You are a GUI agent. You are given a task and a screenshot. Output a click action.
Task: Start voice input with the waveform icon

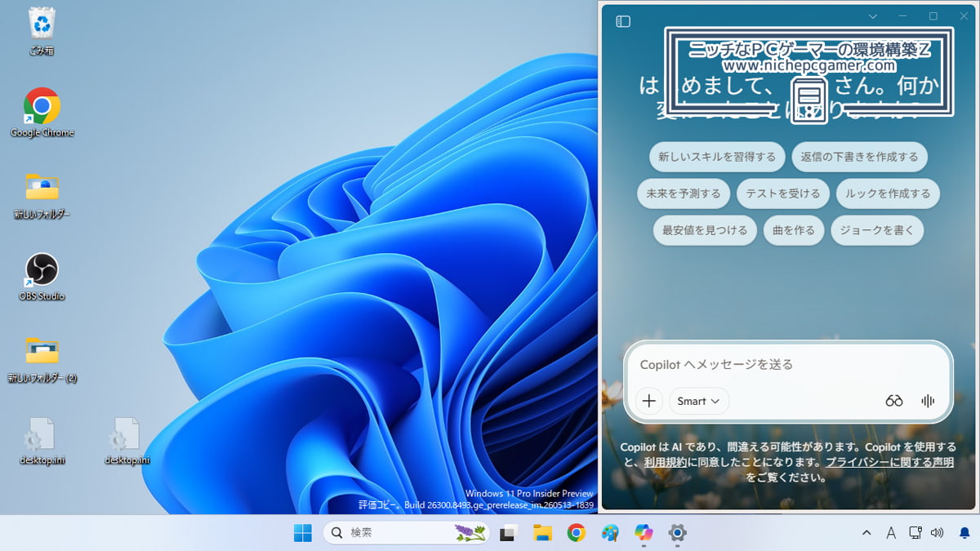click(x=928, y=401)
